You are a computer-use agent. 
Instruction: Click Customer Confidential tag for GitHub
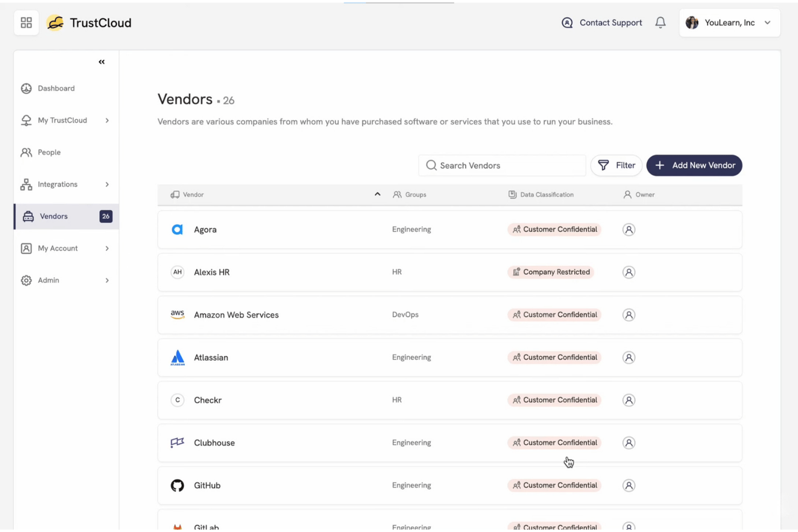[x=554, y=485]
